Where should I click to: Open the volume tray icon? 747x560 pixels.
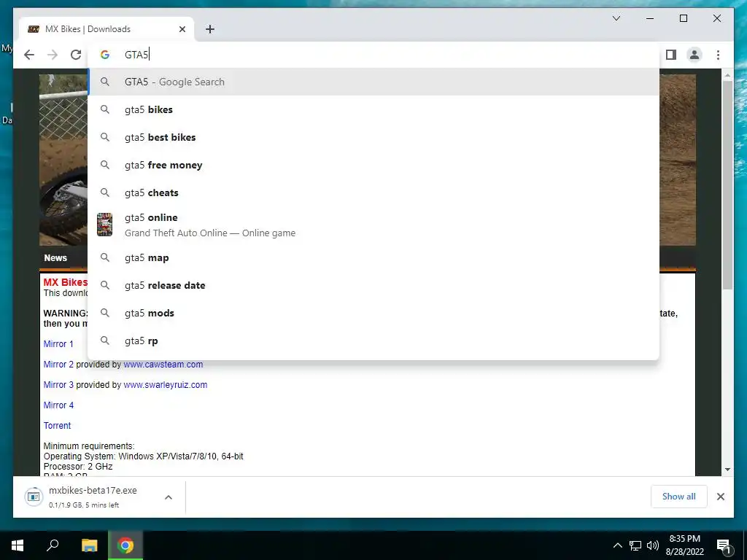pyautogui.click(x=653, y=545)
